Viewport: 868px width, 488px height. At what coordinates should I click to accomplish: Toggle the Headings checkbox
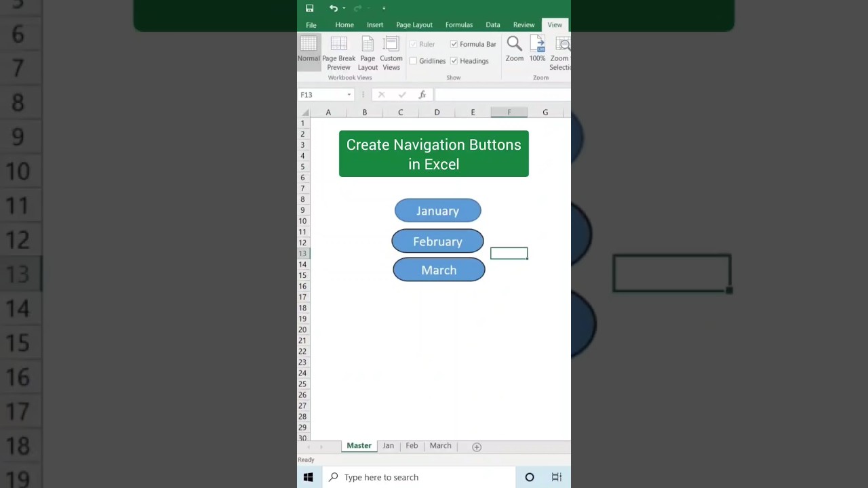pos(454,61)
